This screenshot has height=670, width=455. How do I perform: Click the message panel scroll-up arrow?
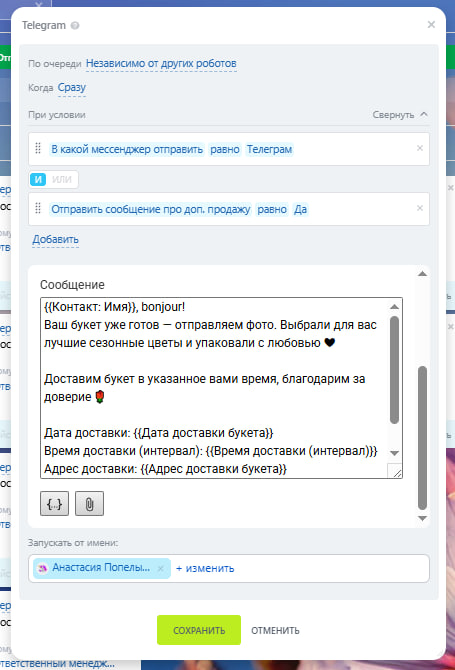pos(423,274)
